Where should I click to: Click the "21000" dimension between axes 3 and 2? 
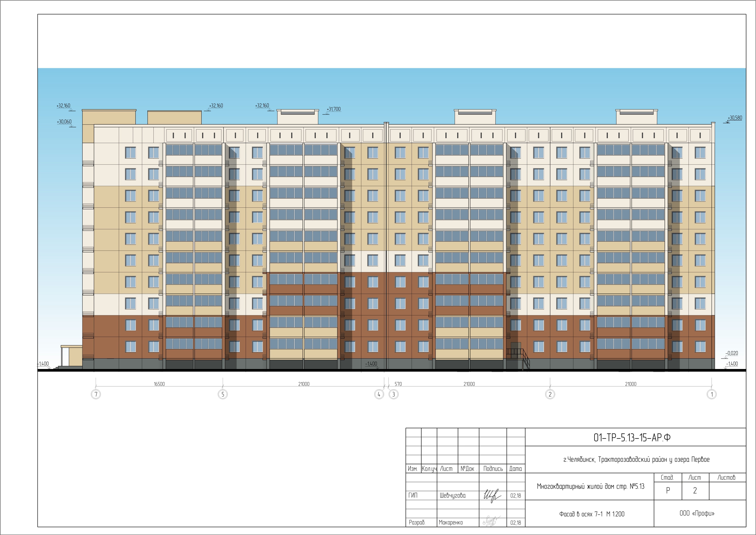click(x=469, y=384)
